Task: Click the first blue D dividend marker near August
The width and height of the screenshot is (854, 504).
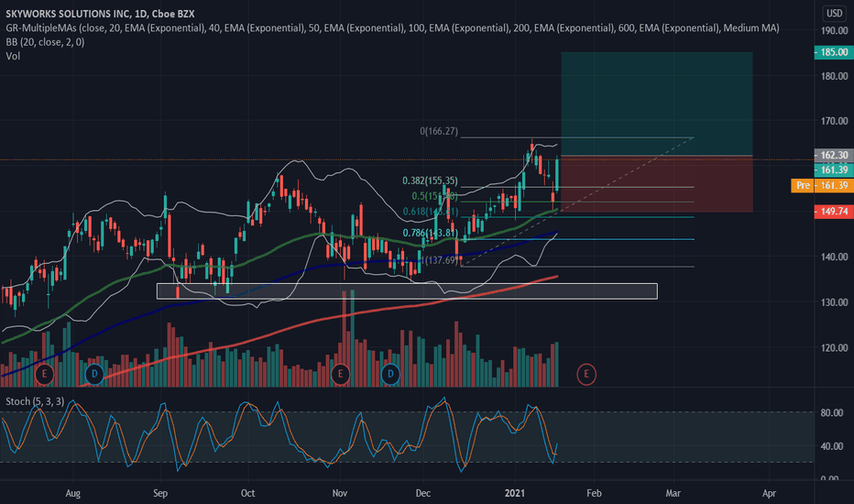Action: point(94,374)
